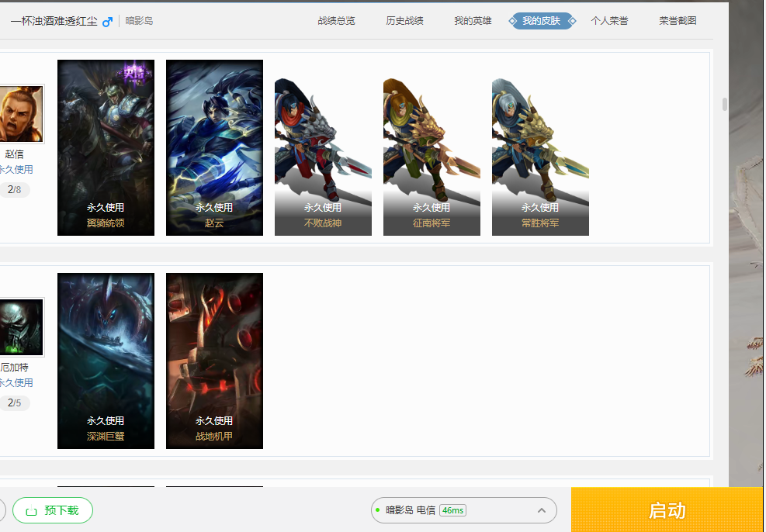
Task: Open the 翼骑统领 skin card
Action: coord(106,147)
